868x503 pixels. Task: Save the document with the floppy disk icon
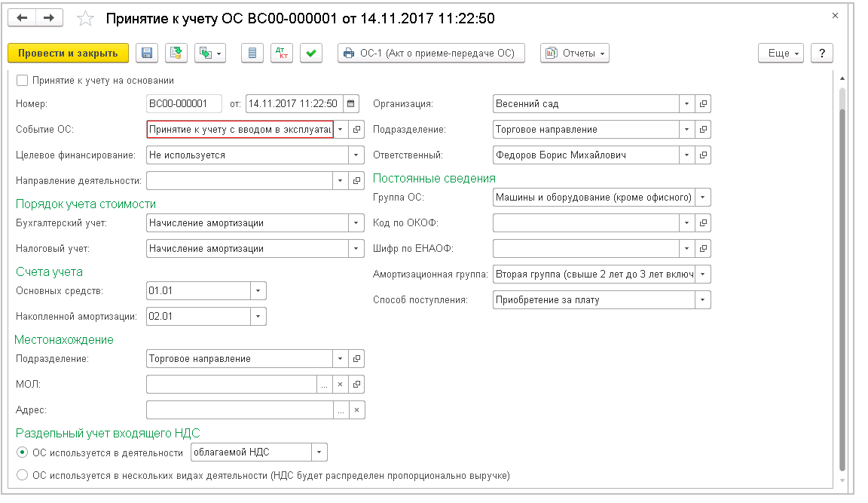coord(147,54)
